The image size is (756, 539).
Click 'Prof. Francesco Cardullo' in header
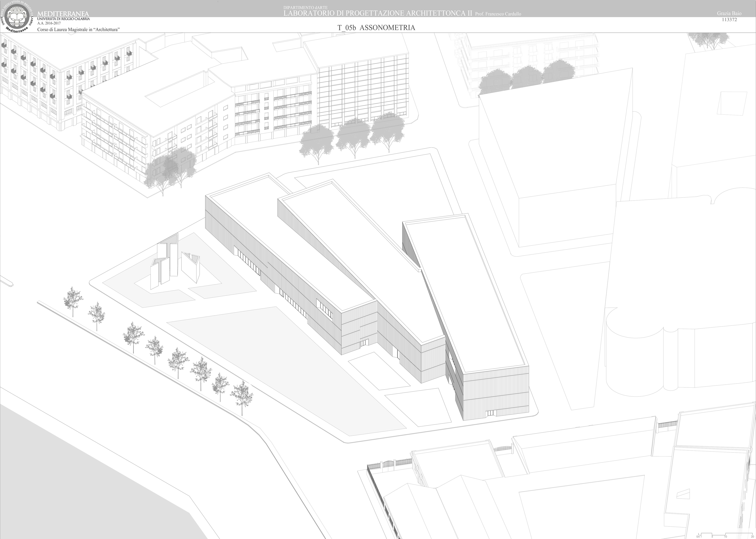498,14
